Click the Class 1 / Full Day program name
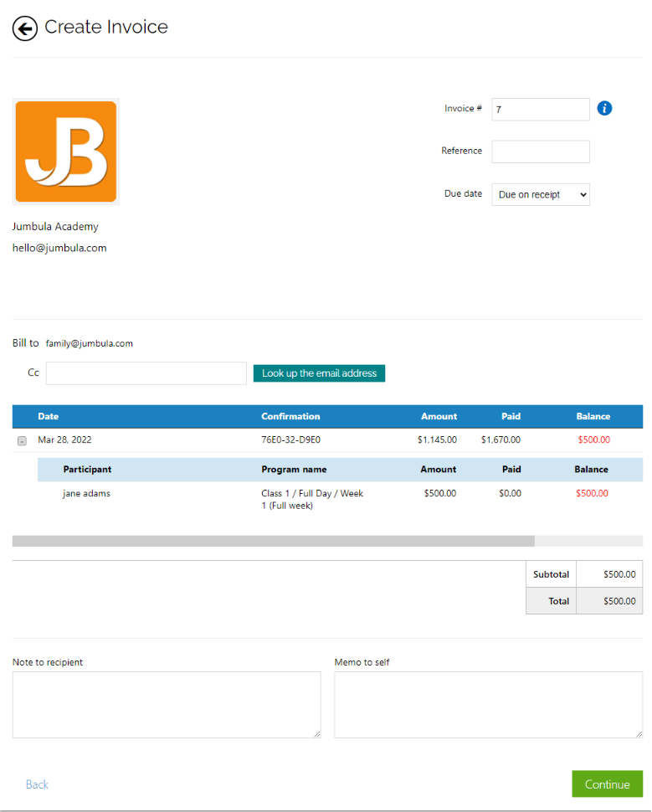This screenshot has height=812, width=652. 312,499
